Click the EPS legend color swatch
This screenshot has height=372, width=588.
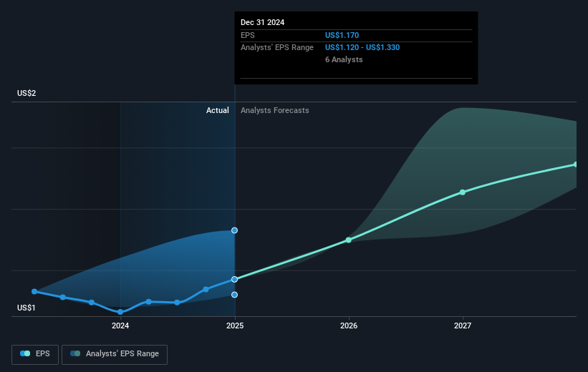click(25, 353)
